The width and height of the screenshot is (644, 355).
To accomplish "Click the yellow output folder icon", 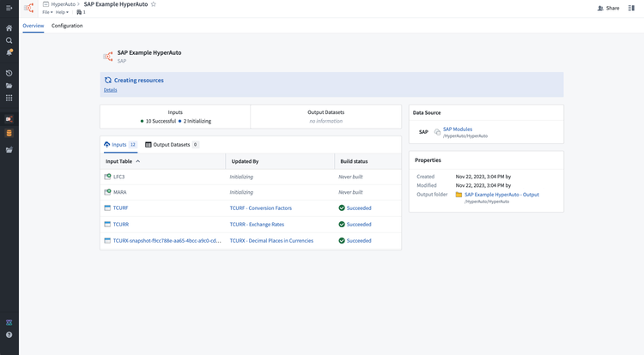I will (x=459, y=195).
